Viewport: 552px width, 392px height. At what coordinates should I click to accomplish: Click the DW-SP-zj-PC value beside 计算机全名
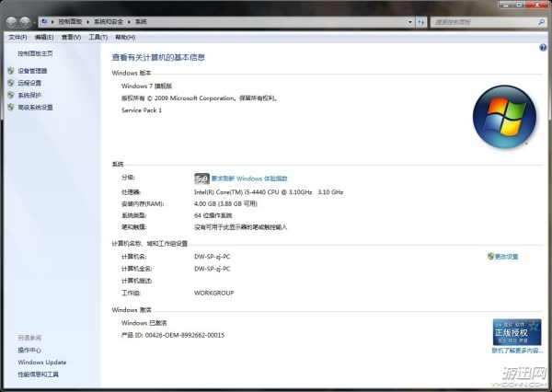click(x=213, y=269)
